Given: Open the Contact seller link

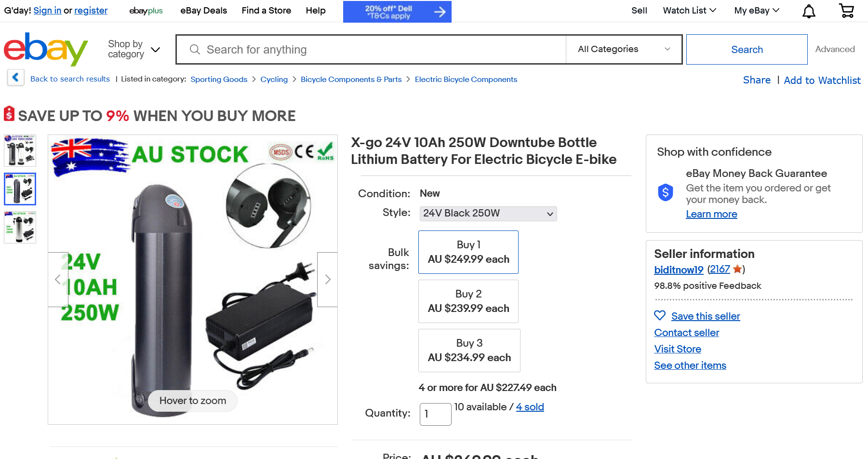Looking at the screenshot, I should tap(686, 333).
